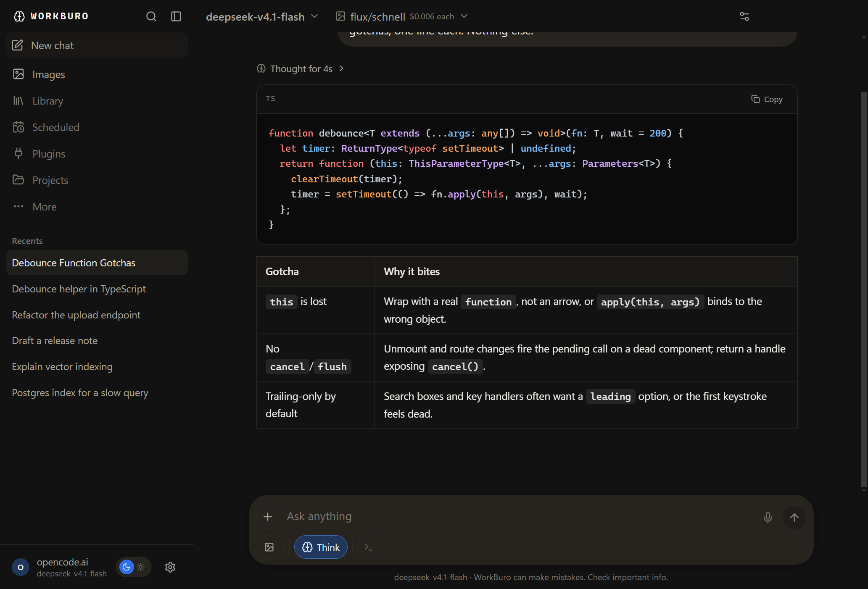Open Postgres index for a slow query chat

[97, 393]
